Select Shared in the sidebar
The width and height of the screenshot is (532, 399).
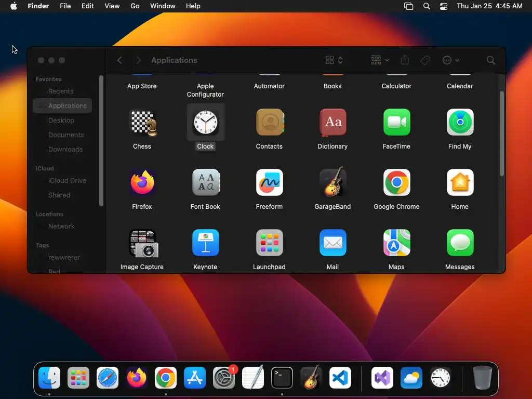[62, 195]
